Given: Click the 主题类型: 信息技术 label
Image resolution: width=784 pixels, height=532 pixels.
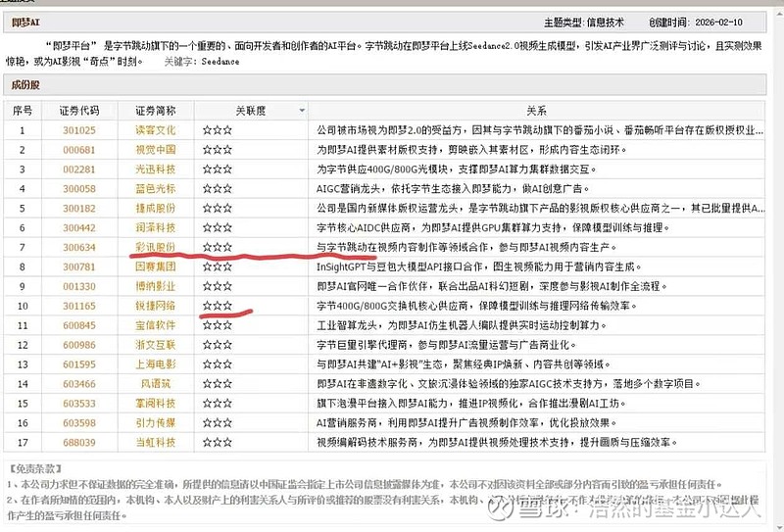Looking at the screenshot, I should coord(584,23).
